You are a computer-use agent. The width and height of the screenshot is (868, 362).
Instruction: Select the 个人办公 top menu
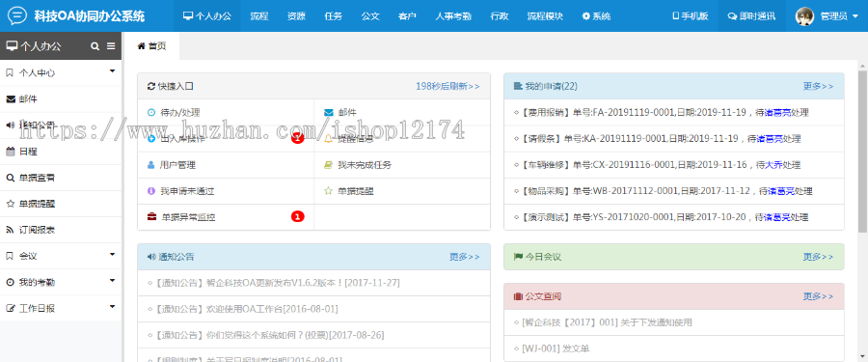[x=207, y=16]
